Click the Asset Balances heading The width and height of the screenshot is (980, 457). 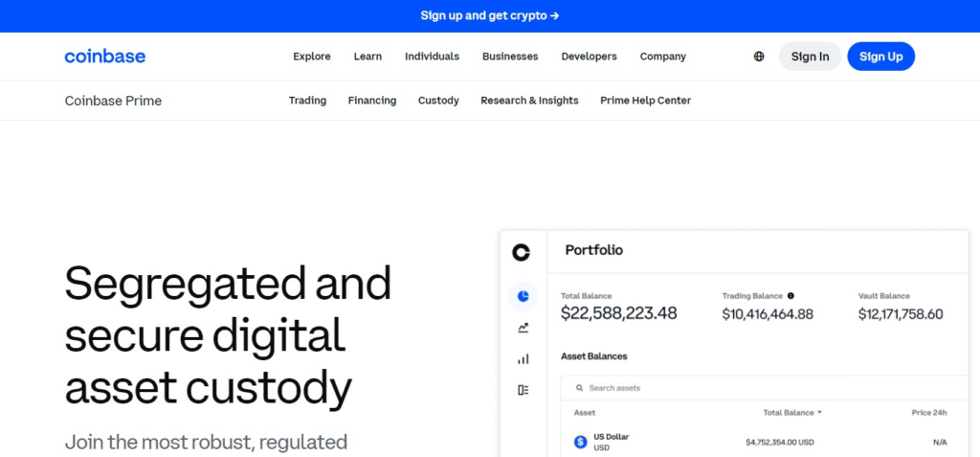pyautogui.click(x=593, y=356)
